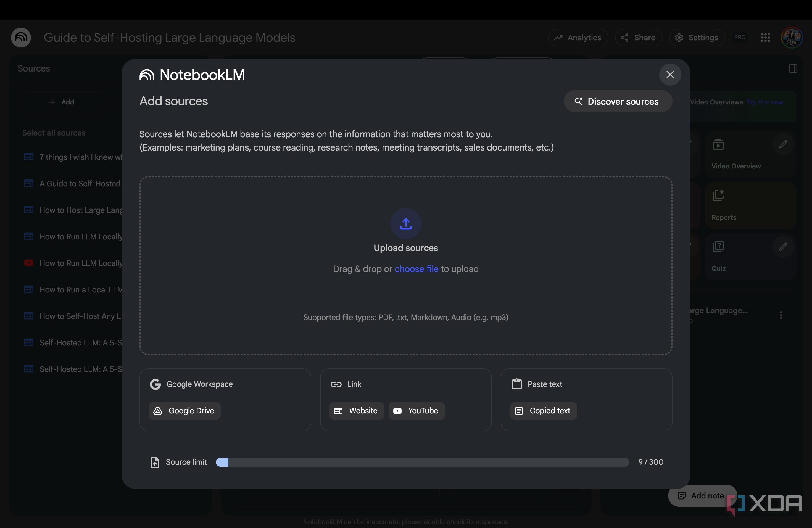Click the choose file link
The width and height of the screenshot is (812, 528).
(416, 269)
